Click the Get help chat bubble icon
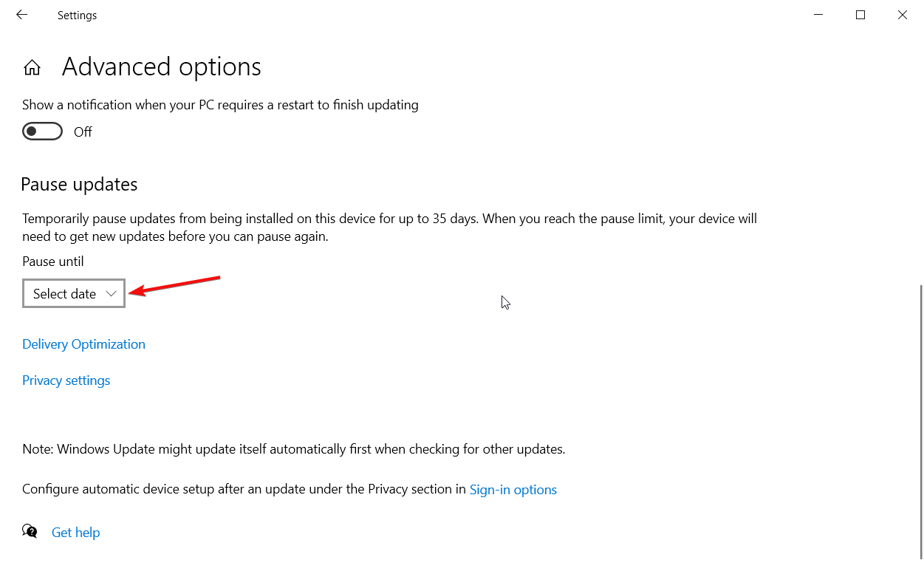924x574 pixels. pos(30,531)
